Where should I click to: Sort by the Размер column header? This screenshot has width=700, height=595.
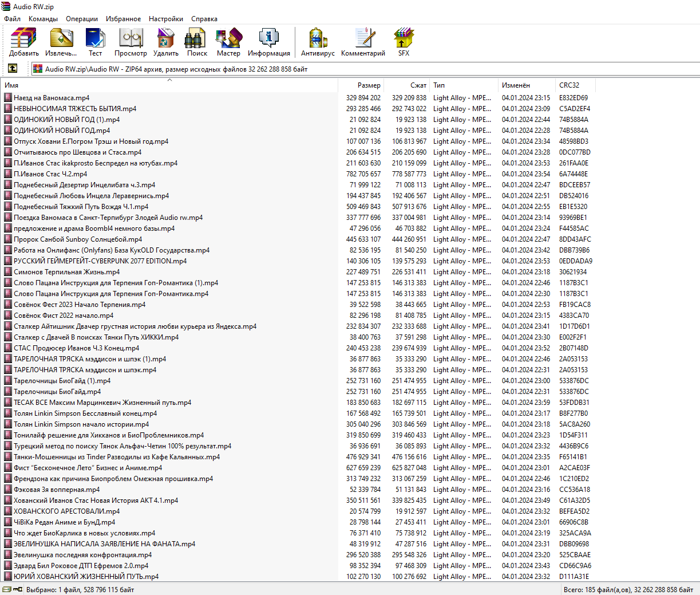361,85
